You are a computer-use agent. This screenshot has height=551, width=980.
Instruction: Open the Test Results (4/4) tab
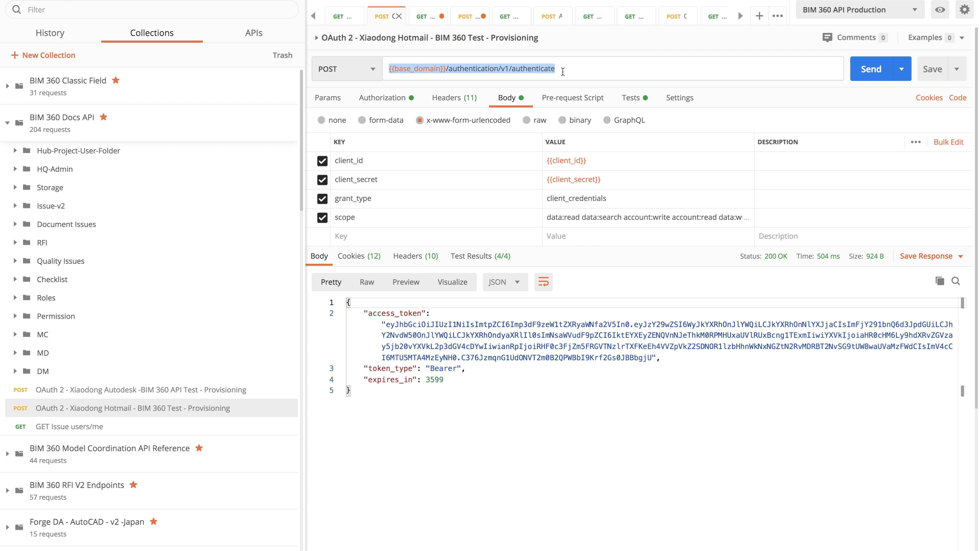point(481,256)
